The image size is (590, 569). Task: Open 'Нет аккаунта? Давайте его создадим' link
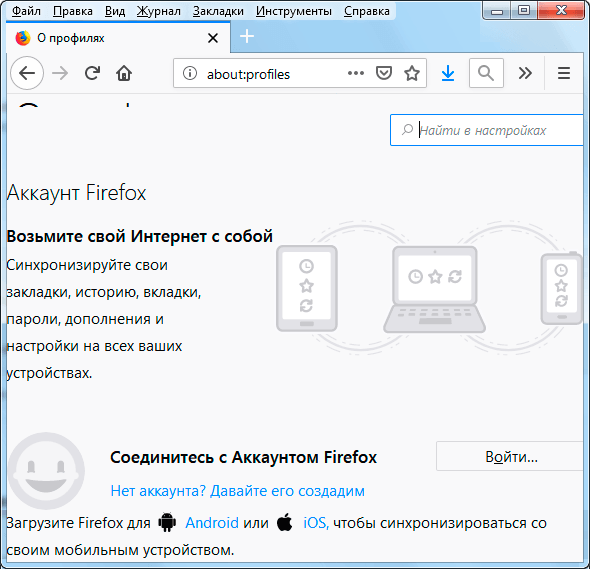coord(237,491)
